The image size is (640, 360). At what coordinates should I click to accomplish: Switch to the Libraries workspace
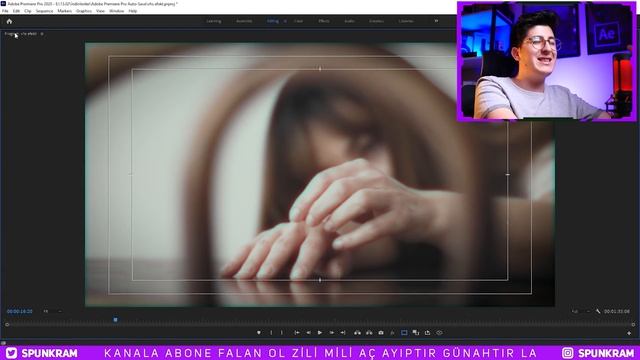point(406,21)
